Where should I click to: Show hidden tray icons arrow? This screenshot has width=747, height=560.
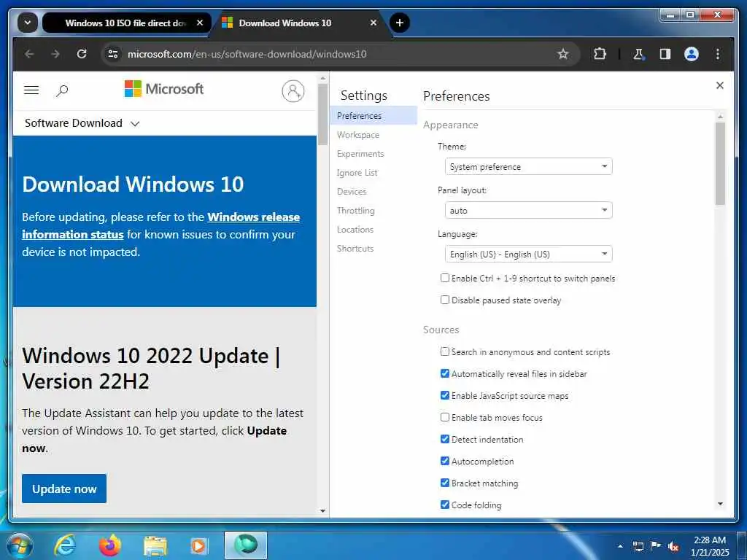click(620, 546)
